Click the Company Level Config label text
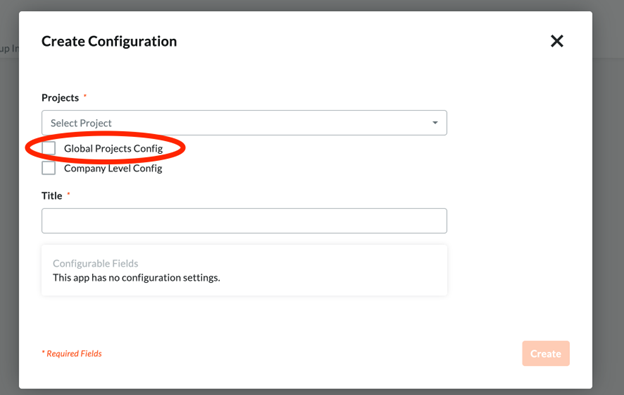 [113, 168]
